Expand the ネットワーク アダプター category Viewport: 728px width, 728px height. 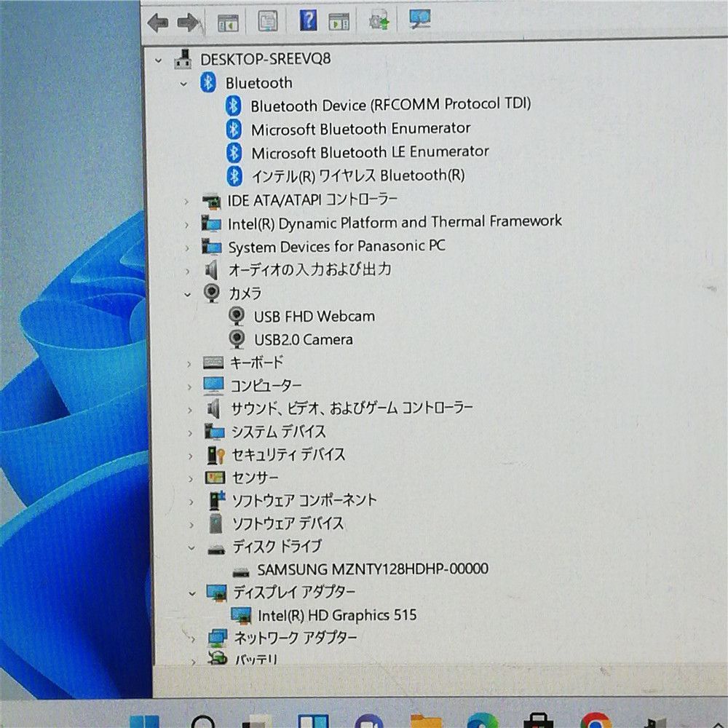(x=193, y=639)
